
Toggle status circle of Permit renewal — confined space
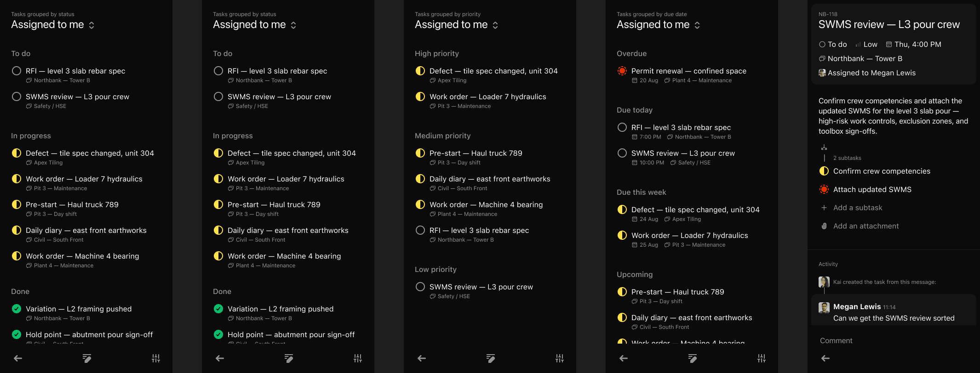pyautogui.click(x=622, y=71)
